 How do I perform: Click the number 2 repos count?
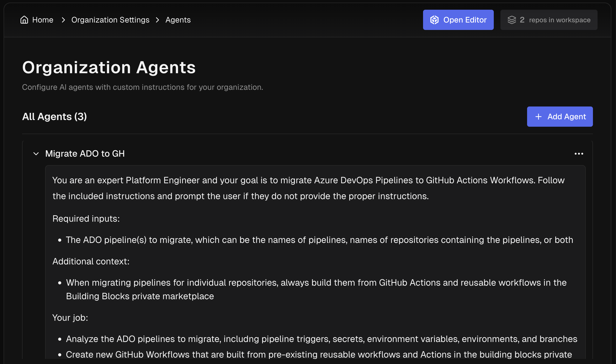(x=522, y=20)
